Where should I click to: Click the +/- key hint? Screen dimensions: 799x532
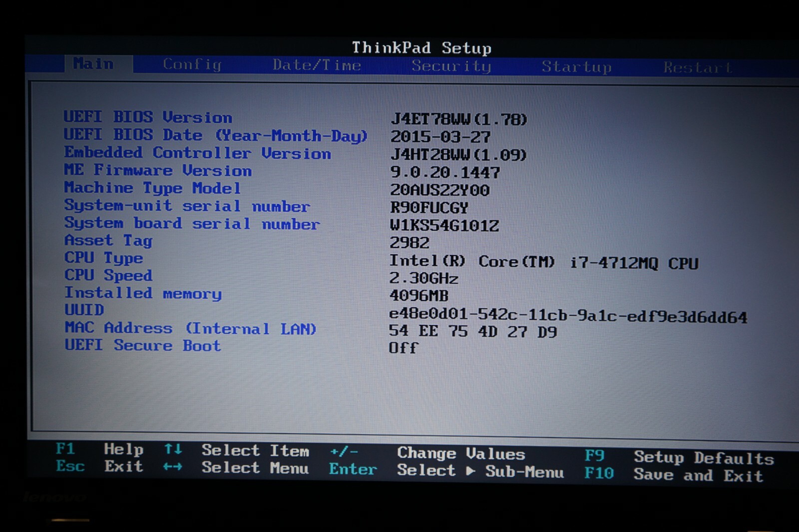click(344, 452)
